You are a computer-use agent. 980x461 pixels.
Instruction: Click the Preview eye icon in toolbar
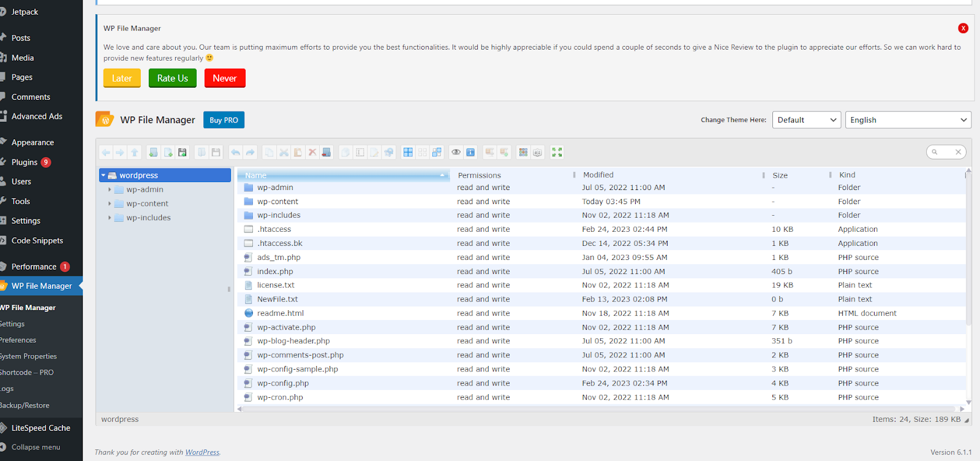click(x=456, y=152)
